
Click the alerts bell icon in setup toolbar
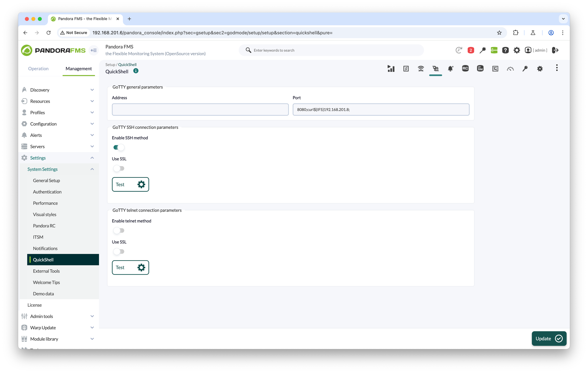450,69
